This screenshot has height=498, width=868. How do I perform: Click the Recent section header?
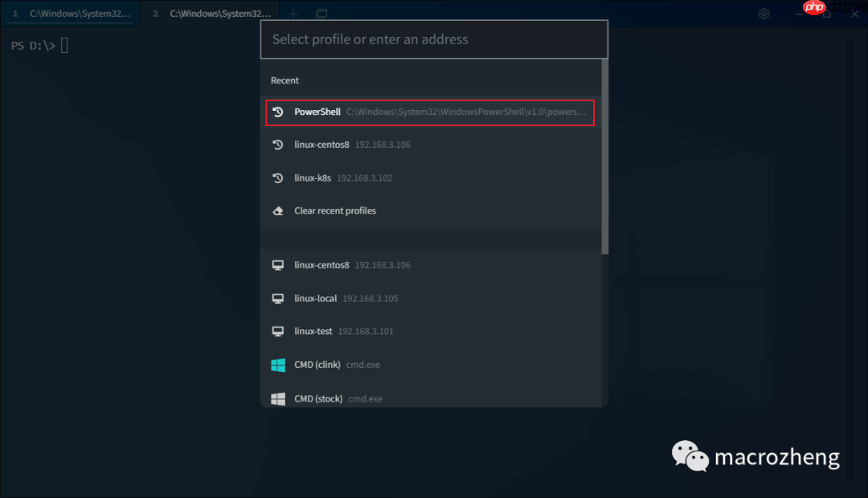tap(285, 80)
